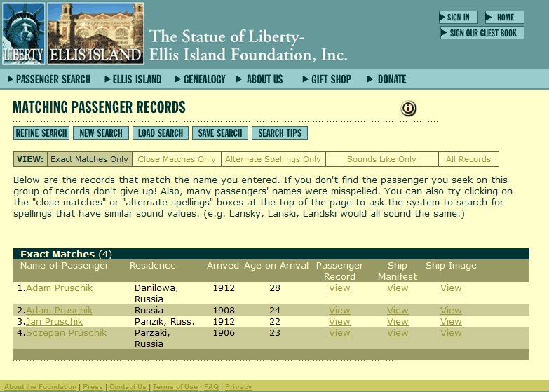Screen dimensions: 549x392
Task: Start a New Search
Action: click(101, 133)
